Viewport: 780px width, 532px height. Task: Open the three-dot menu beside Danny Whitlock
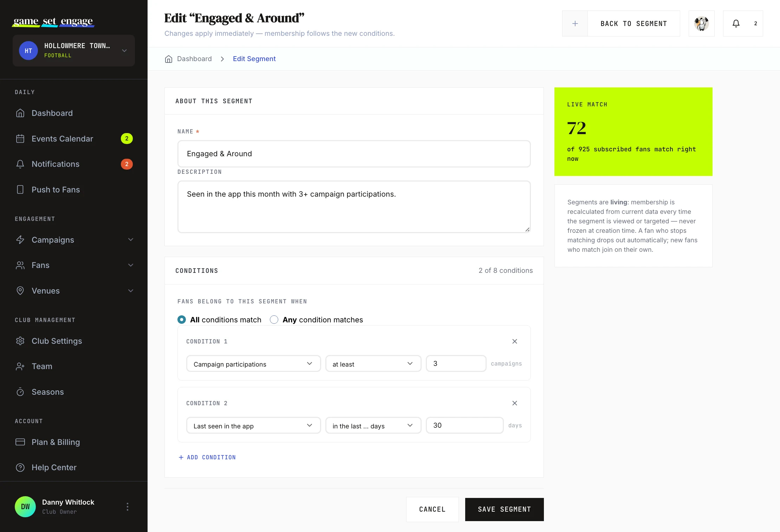pyautogui.click(x=127, y=506)
